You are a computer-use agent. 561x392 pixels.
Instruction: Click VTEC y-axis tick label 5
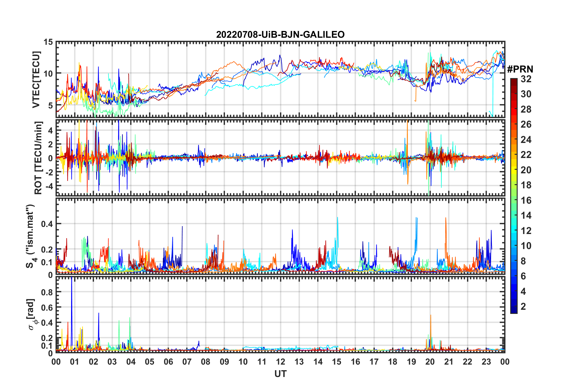point(51,105)
